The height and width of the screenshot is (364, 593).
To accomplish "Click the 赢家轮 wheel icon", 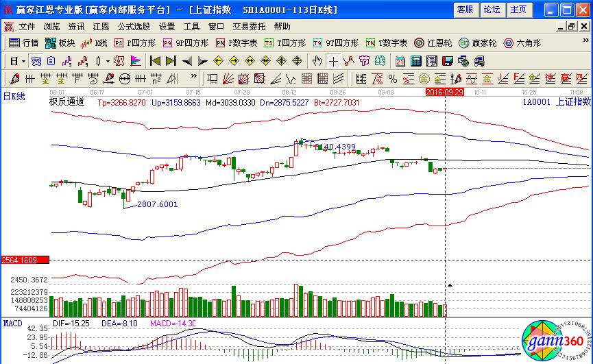I will pyautogui.click(x=478, y=43).
